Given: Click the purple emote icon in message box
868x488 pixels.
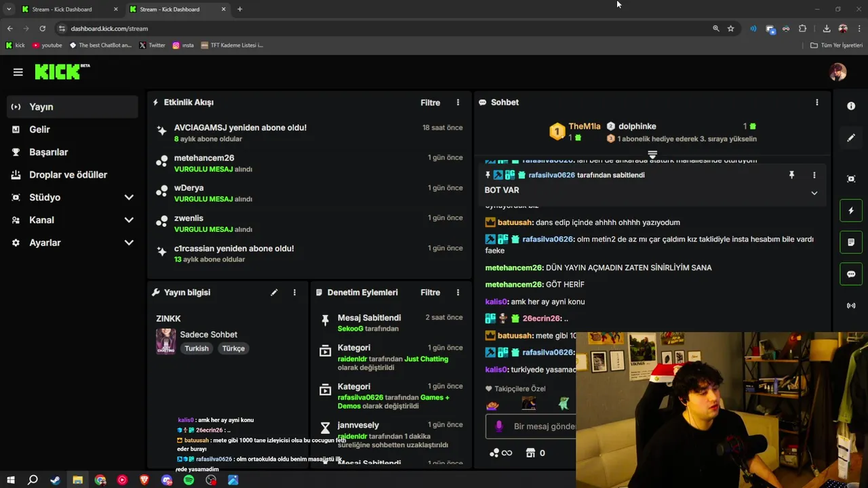Looking at the screenshot, I should [499, 426].
